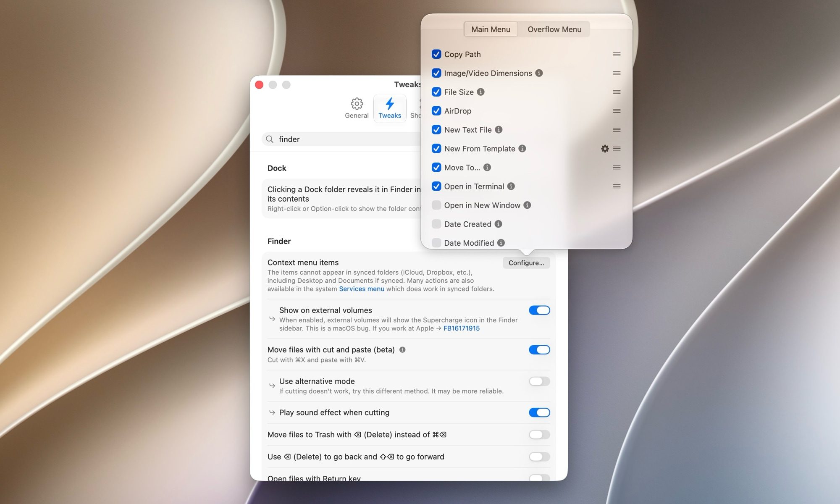Click the finder search field
The height and width of the screenshot is (504, 840).
coord(341,139)
